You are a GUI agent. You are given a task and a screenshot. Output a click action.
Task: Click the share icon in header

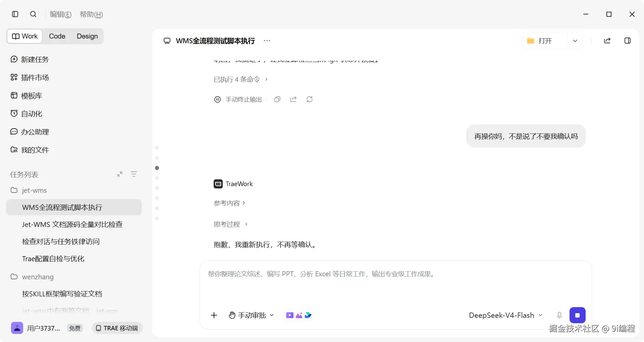point(607,41)
